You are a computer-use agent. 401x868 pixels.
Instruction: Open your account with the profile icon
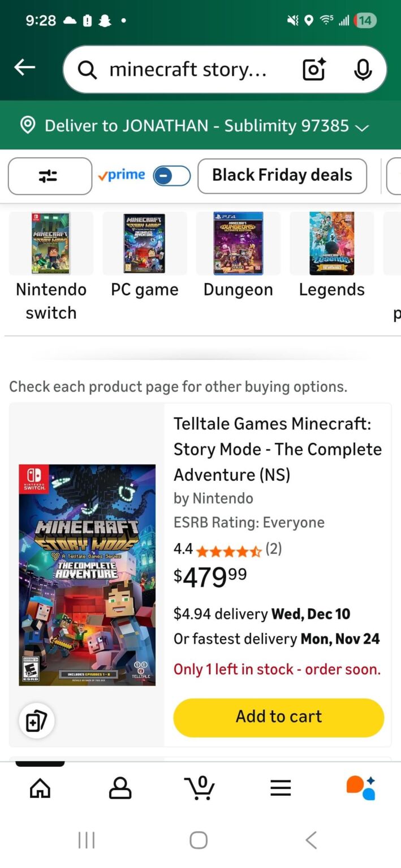[120, 788]
